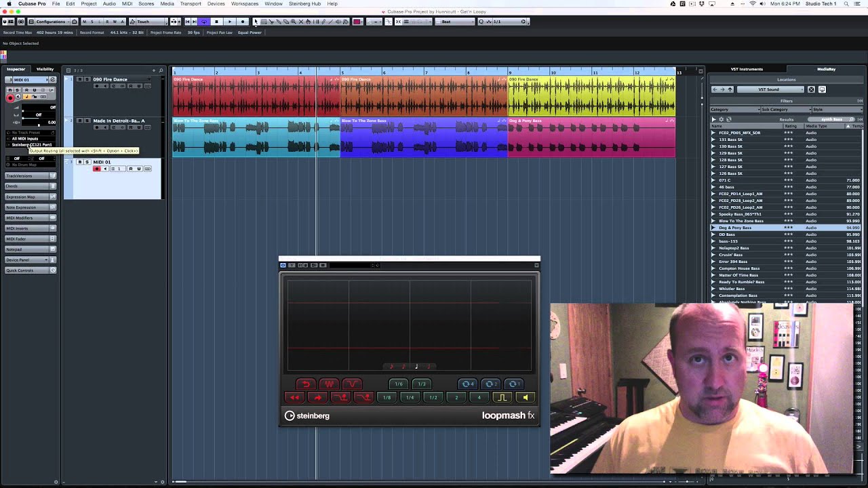Expand the Notepad inspector section
Screen dimensions: 868x488
[x=31, y=249]
